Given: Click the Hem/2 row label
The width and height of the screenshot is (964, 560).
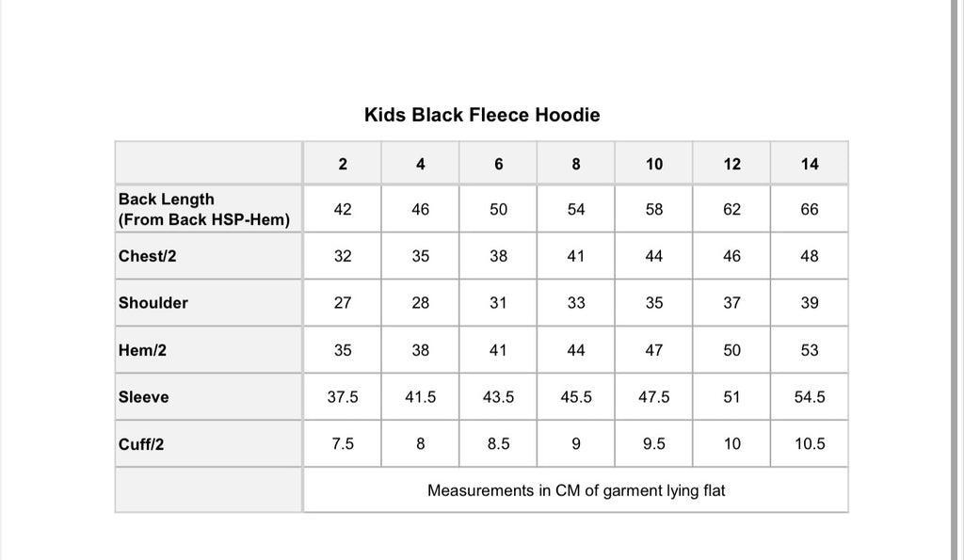Looking at the screenshot, I should [143, 350].
